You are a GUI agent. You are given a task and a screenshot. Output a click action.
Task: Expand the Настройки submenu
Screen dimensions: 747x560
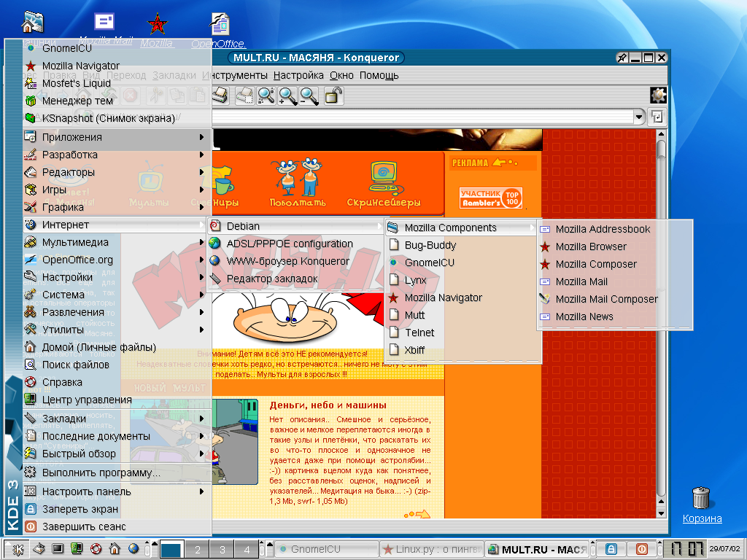[x=117, y=277]
